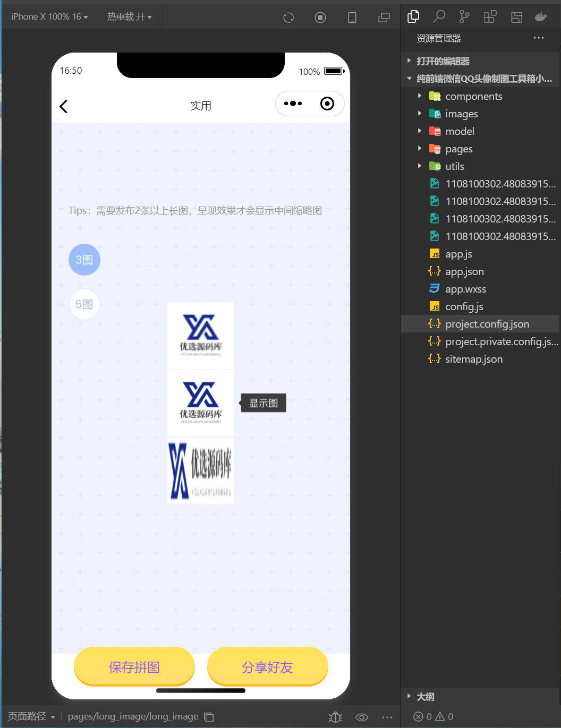Open the status bar more options ellipsis
561x728 pixels.
click(387, 717)
